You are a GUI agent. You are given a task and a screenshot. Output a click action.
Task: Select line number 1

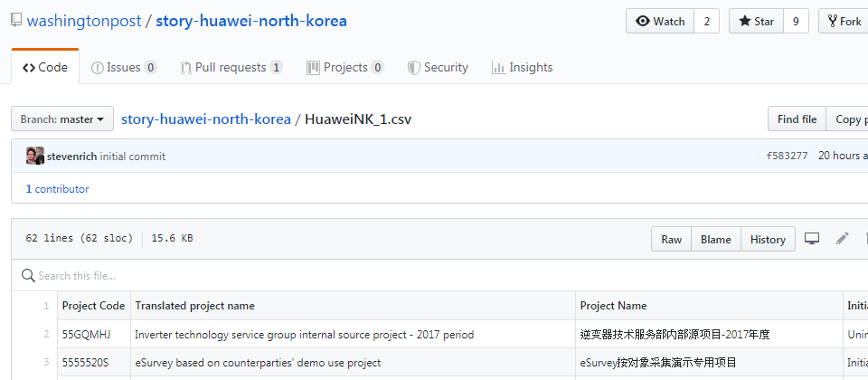coord(46,306)
